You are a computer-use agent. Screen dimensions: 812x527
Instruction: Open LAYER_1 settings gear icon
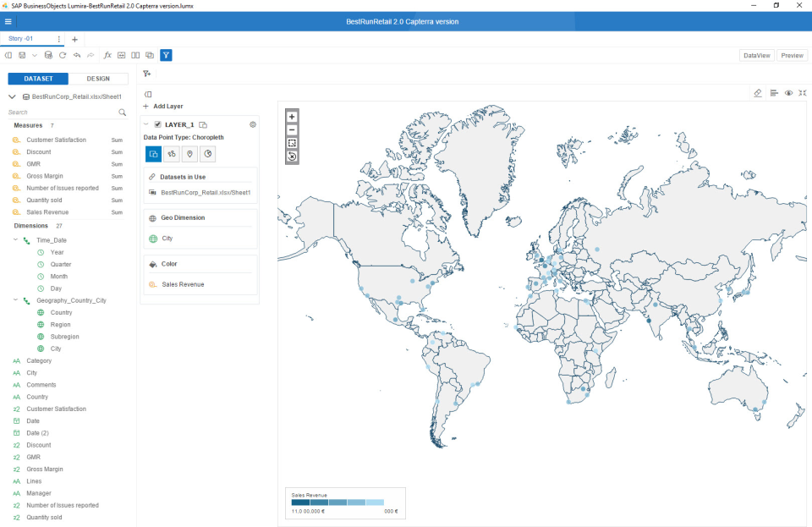point(252,124)
